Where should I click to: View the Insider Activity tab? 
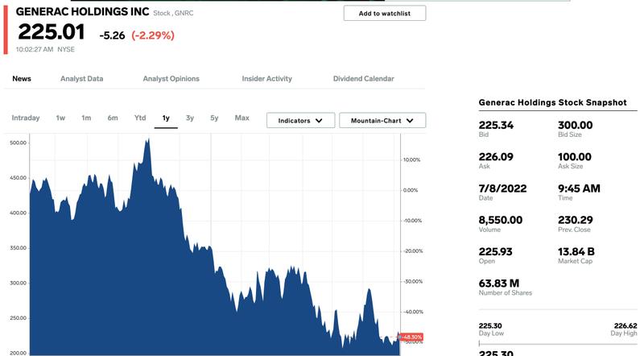tap(267, 78)
